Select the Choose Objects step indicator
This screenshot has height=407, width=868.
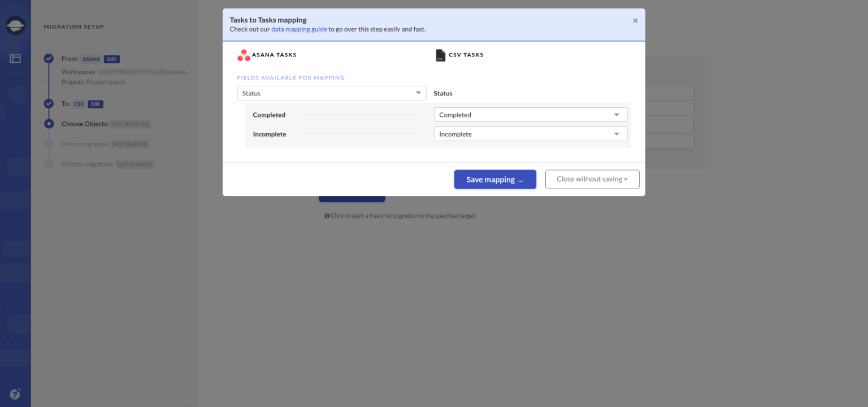click(49, 124)
